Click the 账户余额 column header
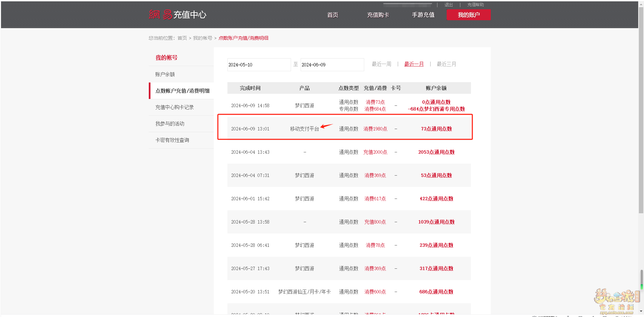Image resolution: width=644 pixels, height=317 pixels. pyautogui.click(x=436, y=88)
